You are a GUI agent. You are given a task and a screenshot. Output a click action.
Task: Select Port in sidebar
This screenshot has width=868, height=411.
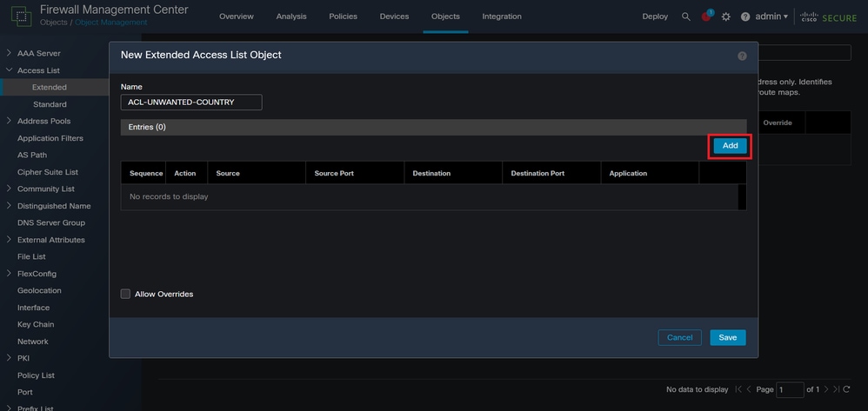point(25,392)
